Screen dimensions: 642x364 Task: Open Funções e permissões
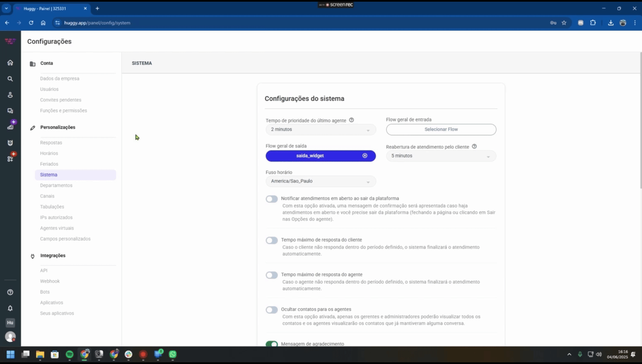tap(63, 111)
